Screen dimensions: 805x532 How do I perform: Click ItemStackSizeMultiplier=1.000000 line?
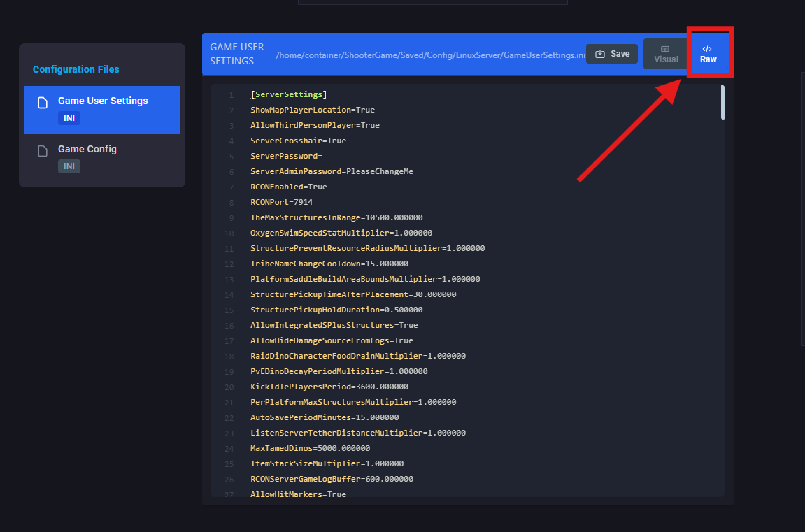coord(327,463)
